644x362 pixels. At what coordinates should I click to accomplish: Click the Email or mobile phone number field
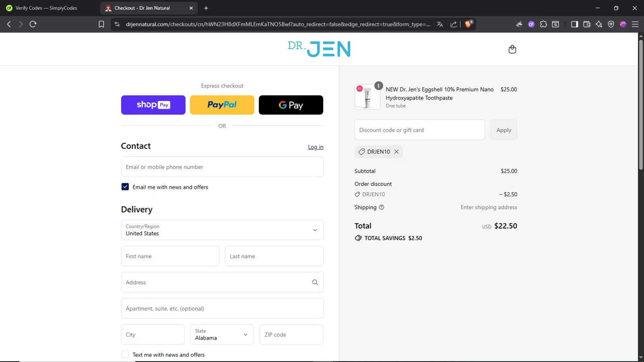(x=222, y=167)
